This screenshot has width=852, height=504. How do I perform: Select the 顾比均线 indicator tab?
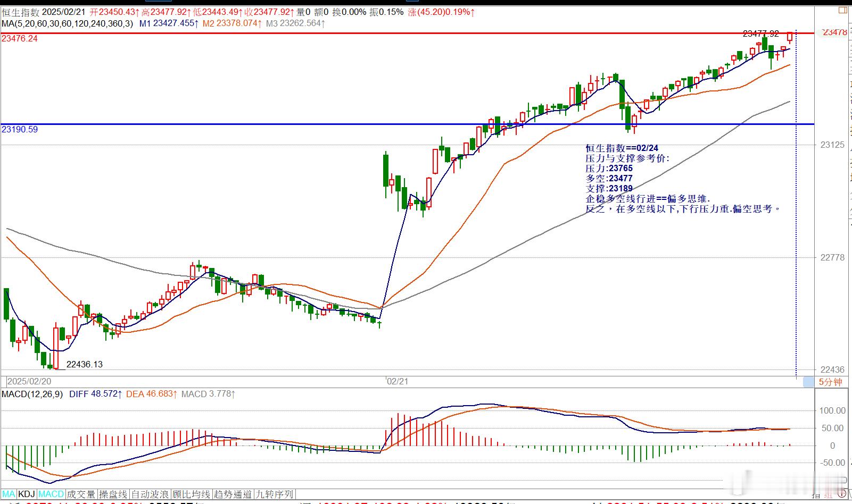pyautogui.click(x=191, y=494)
